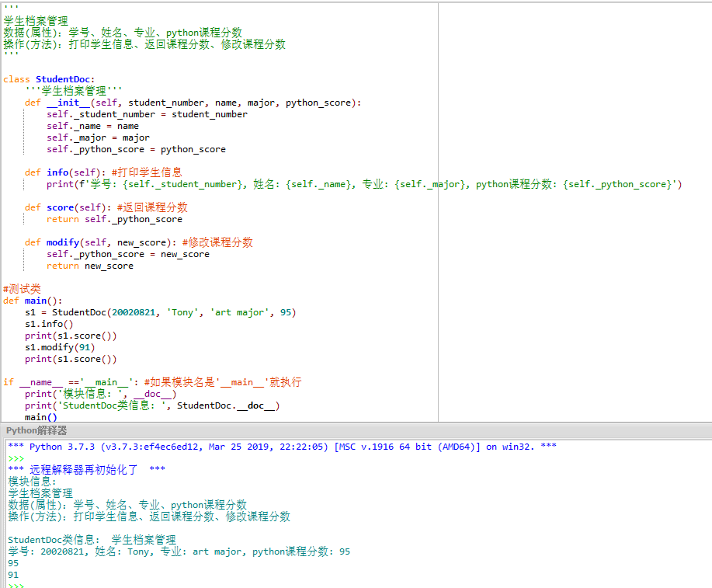
Task: Click the 'def modify(self, new_score):' header
Action: coord(101,242)
